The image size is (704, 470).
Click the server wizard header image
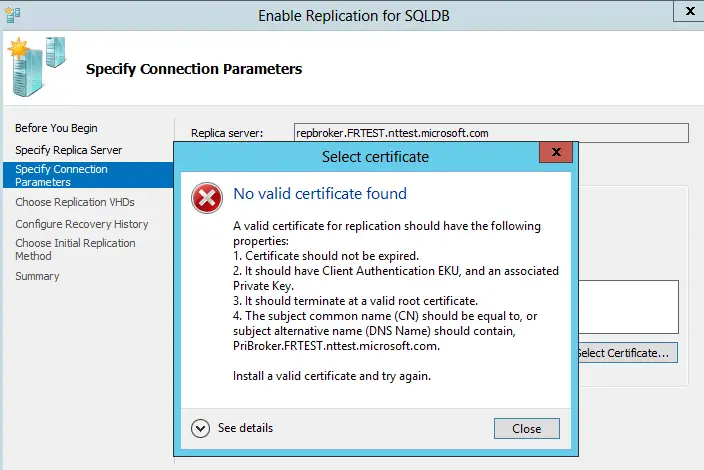pyautogui.click(x=37, y=66)
